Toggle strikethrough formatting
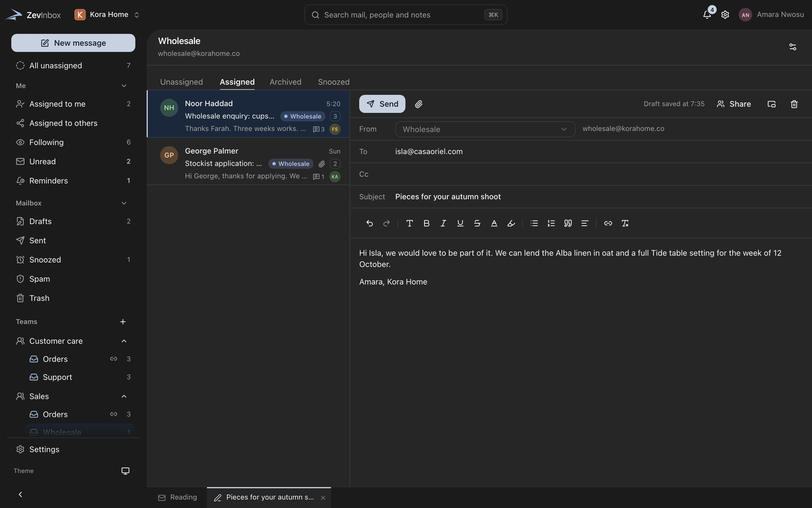The width and height of the screenshot is (812, 508). [477, 224]
